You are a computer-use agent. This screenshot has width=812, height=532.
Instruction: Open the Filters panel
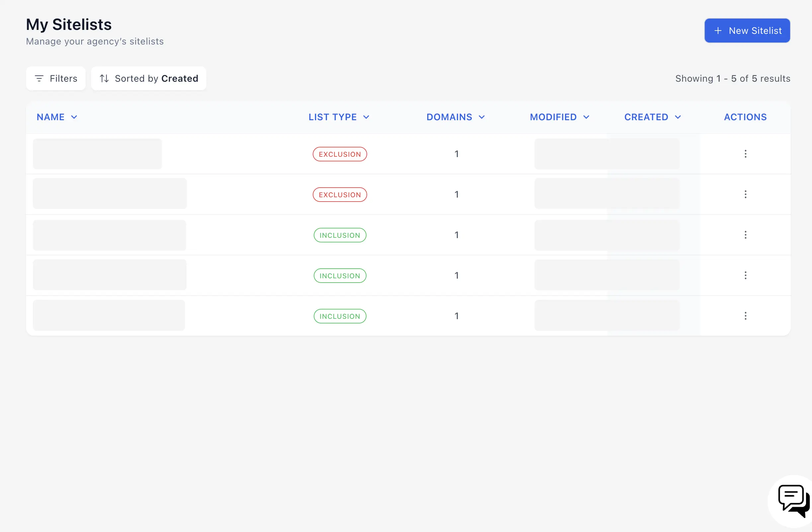click(x=56, y=78)
